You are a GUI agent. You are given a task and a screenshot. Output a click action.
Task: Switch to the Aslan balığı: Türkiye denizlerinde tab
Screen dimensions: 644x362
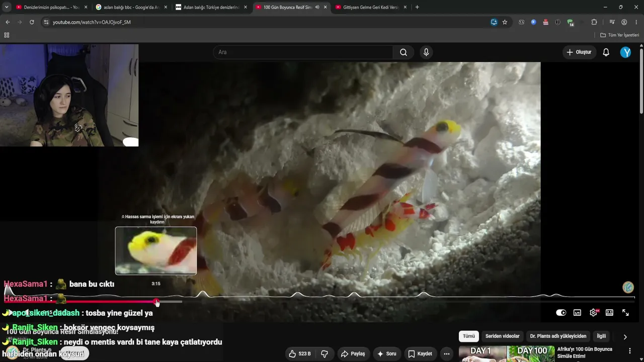coord(211,7)
